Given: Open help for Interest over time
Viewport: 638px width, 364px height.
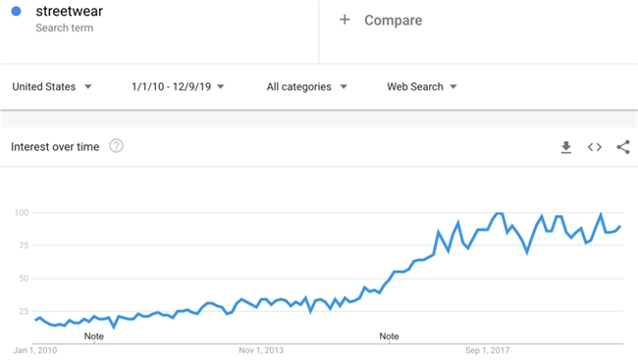Looking at the screenshot, I should pos(116,146).
